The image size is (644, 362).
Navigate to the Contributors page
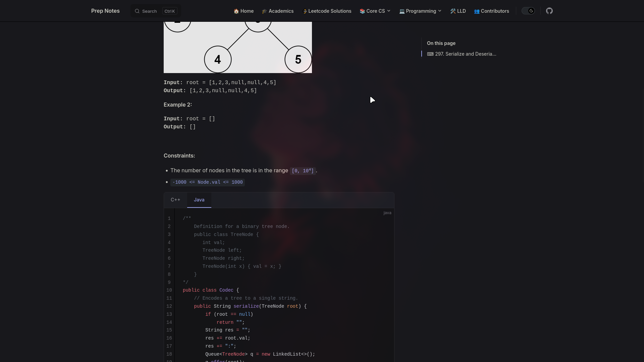click(x=495, y=11)
